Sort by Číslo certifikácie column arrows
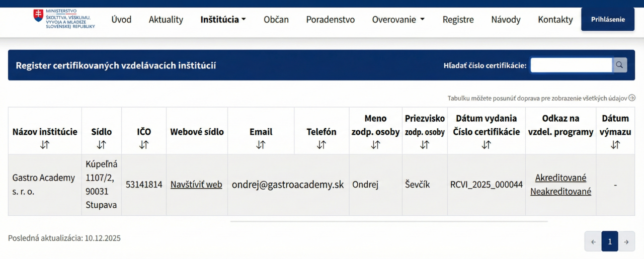 [486, 145]
